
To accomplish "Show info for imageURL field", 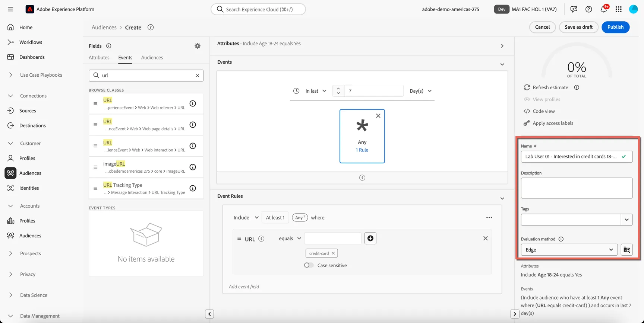I will (x=193, y=167).
